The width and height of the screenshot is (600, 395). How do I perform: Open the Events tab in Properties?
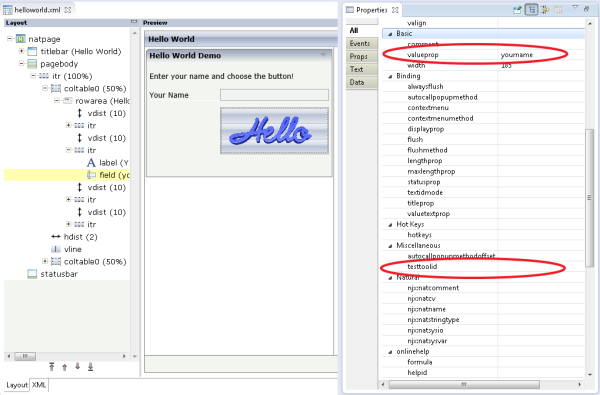pyautogui.click(x=360, y=44)
